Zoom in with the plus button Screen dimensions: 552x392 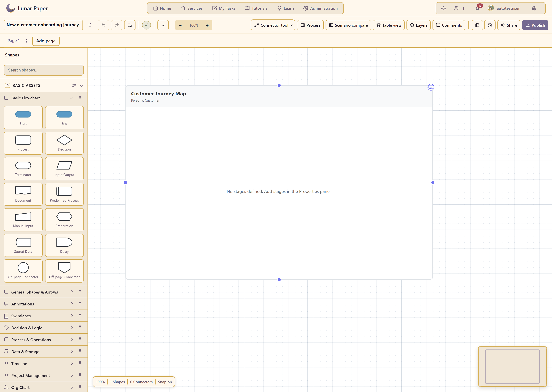207,25
